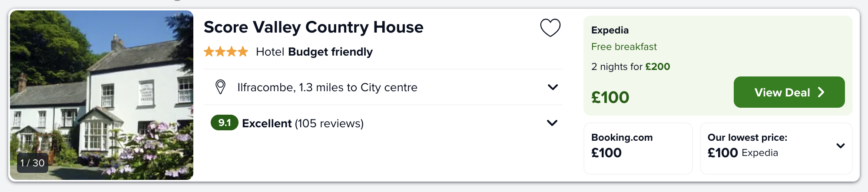Click the arrow inside View Deal button

(821, 92)
